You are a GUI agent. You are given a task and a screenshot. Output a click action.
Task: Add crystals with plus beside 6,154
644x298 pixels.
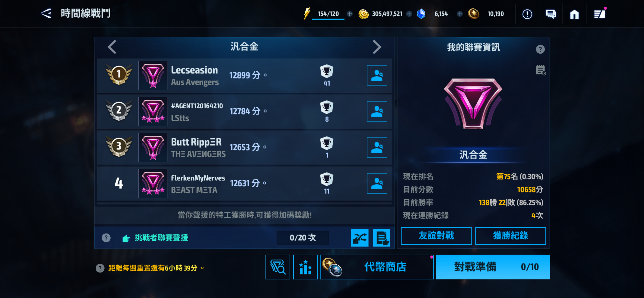[x=459, y=14]
